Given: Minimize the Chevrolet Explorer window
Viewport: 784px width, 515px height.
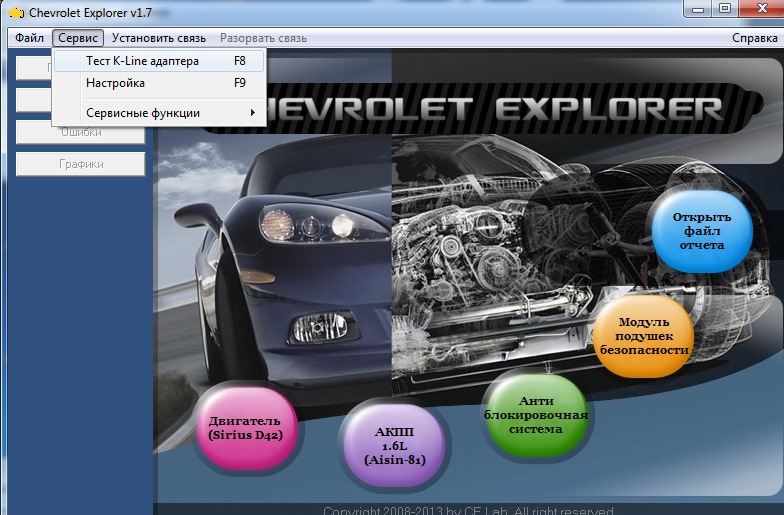Looking at the screenshot, I should coord(698,8).
